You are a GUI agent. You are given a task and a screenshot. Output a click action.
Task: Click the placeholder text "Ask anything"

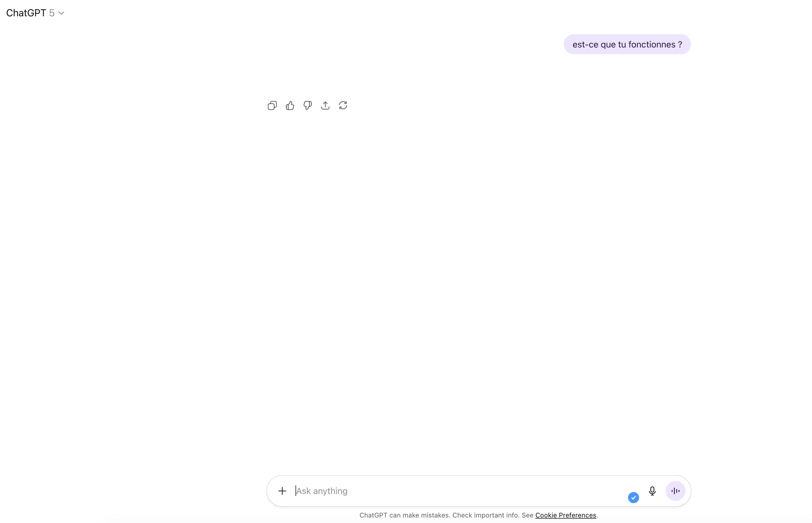(x=321, y=491)
